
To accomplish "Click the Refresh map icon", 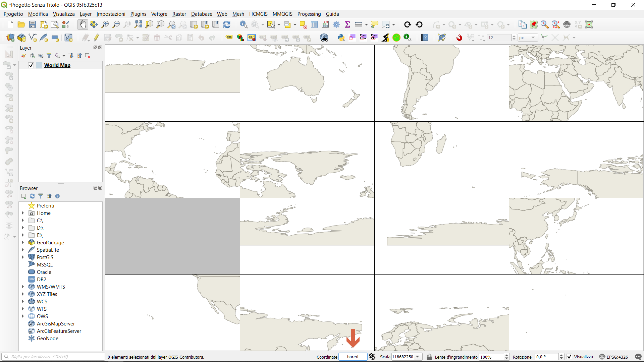I will click(227, 24).
